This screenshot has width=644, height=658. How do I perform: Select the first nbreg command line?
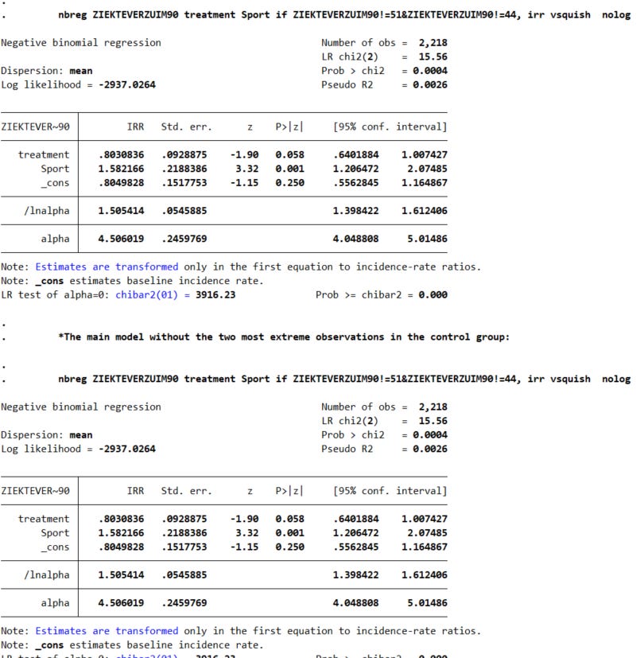pos(344,14)
